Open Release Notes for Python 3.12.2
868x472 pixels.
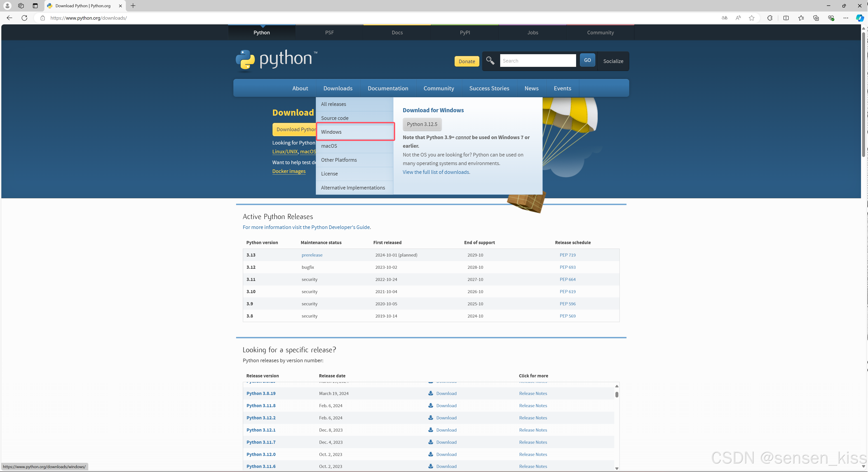[533, 417]
